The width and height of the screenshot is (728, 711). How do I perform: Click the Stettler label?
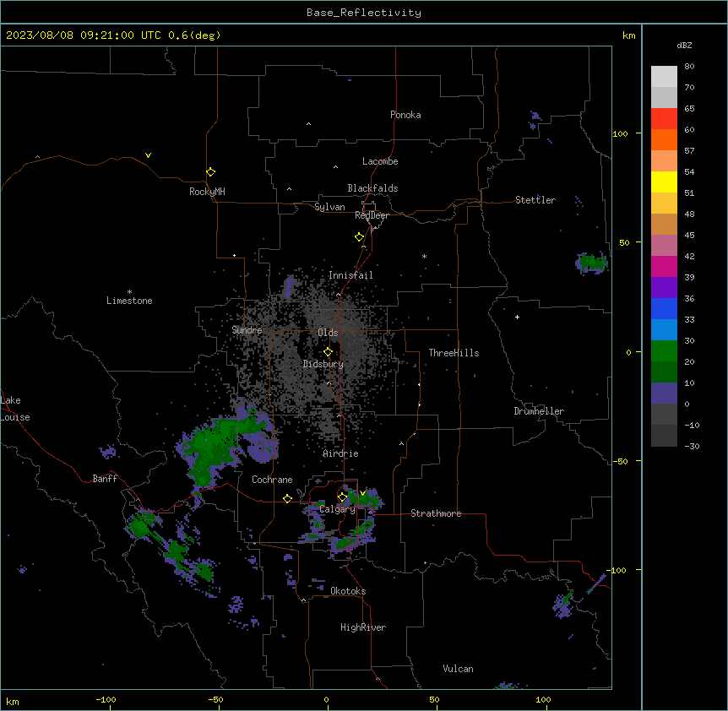point(535,200)
